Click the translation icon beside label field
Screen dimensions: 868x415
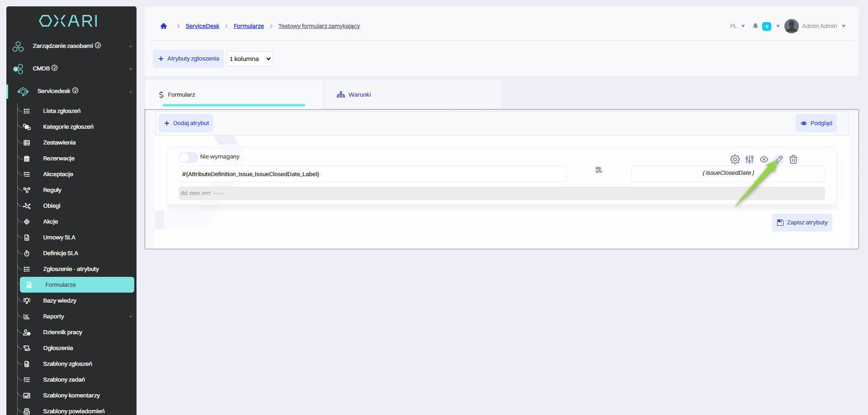pyautogui.click(x=599, y=170)
